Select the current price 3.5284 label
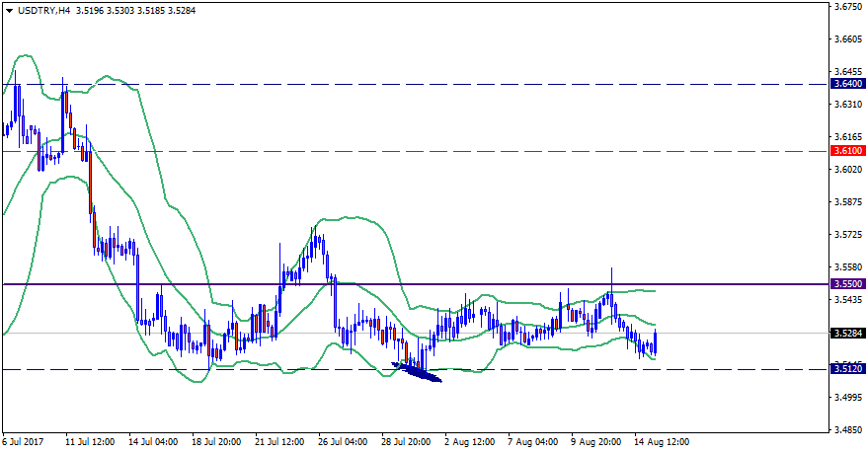 pos(848,334)
